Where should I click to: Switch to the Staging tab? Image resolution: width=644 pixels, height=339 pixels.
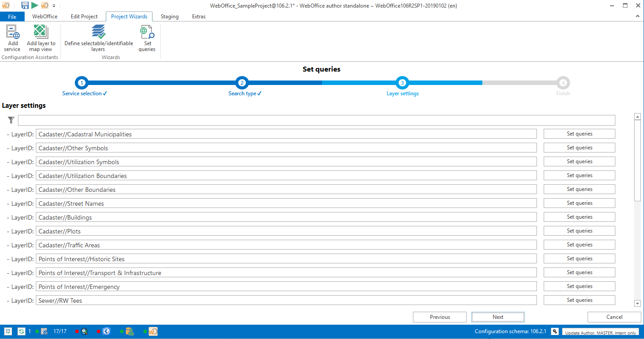(x=169, y=17)
